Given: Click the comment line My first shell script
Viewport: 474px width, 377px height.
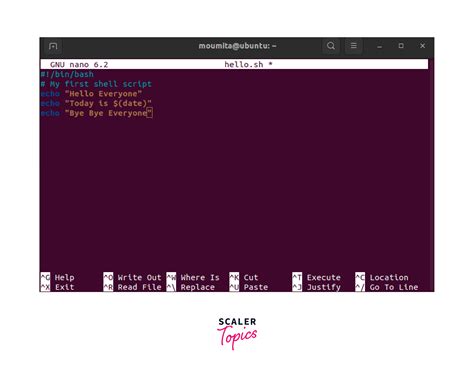Looking at the screenshot, I should (x=96, y=84).
